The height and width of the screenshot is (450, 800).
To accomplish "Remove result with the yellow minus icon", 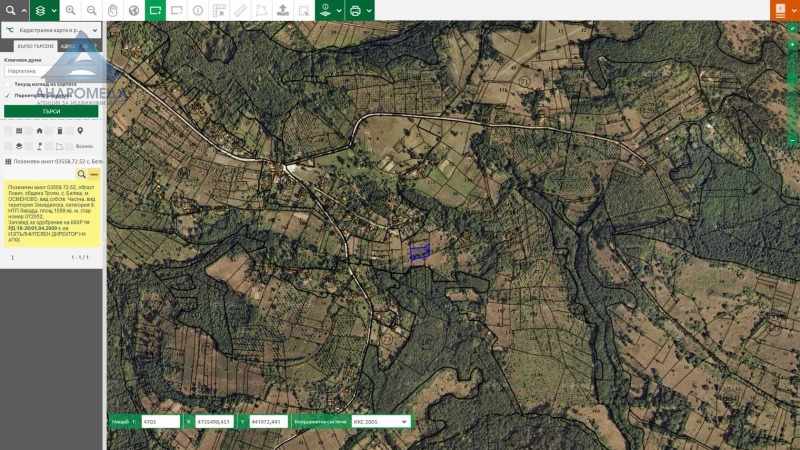I will [94, 174].
